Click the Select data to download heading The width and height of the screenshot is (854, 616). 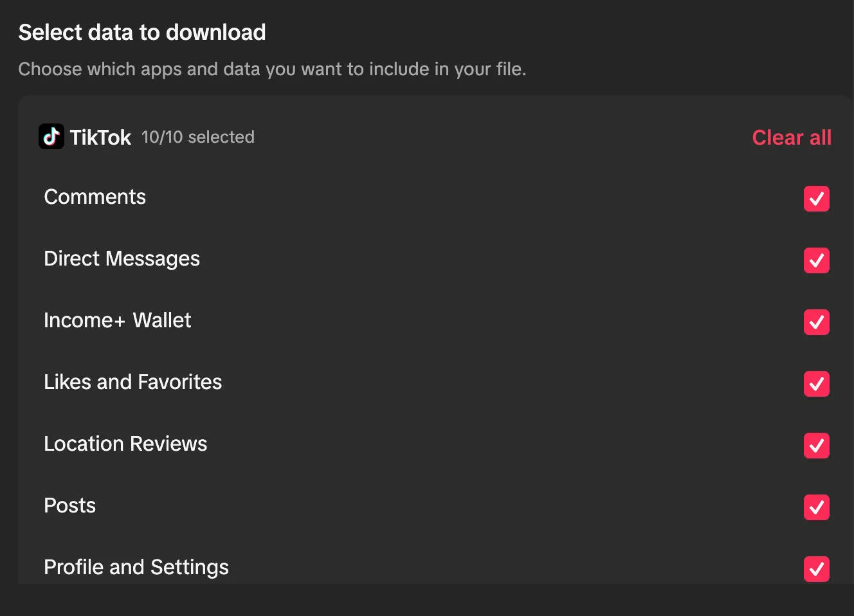(x=142, y=32)
